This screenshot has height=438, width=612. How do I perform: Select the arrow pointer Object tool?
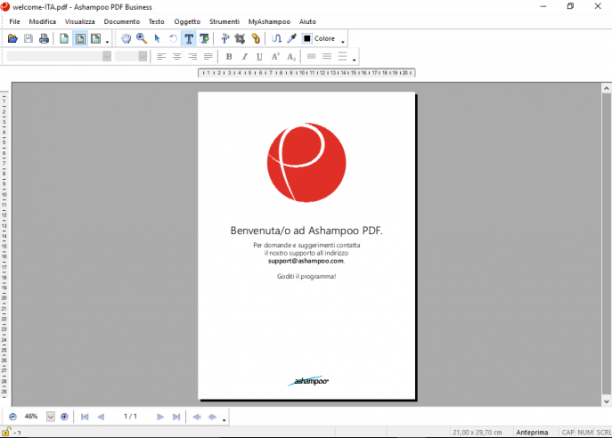pos(157,39)
